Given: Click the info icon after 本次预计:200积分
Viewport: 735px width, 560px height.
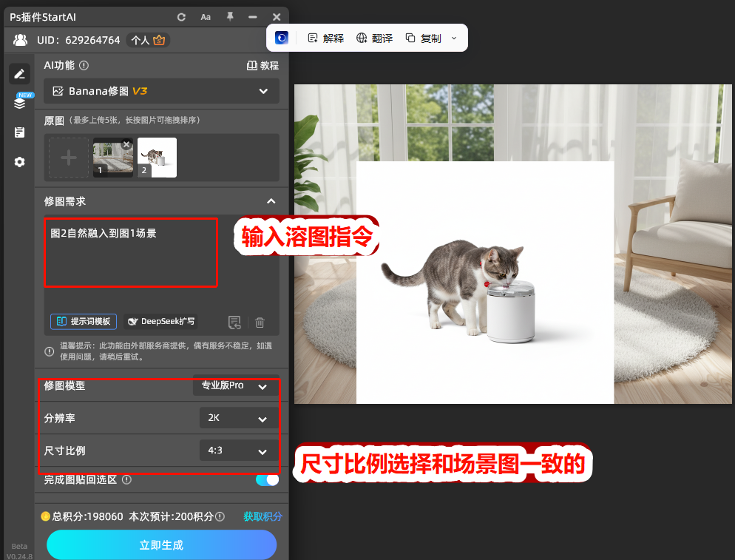Looking at the screenshot, I should point(220,516).
